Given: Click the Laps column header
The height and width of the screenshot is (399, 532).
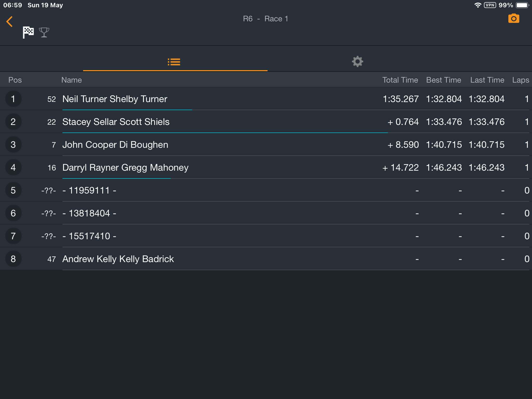Looking at the screenshot, I should tap(521, 80).
